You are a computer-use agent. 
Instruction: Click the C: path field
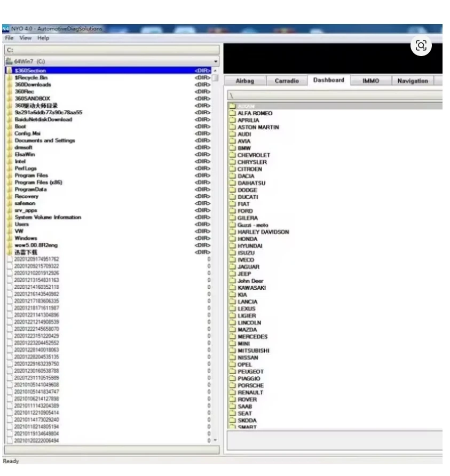pyautogui.click(x=112, y=50)
